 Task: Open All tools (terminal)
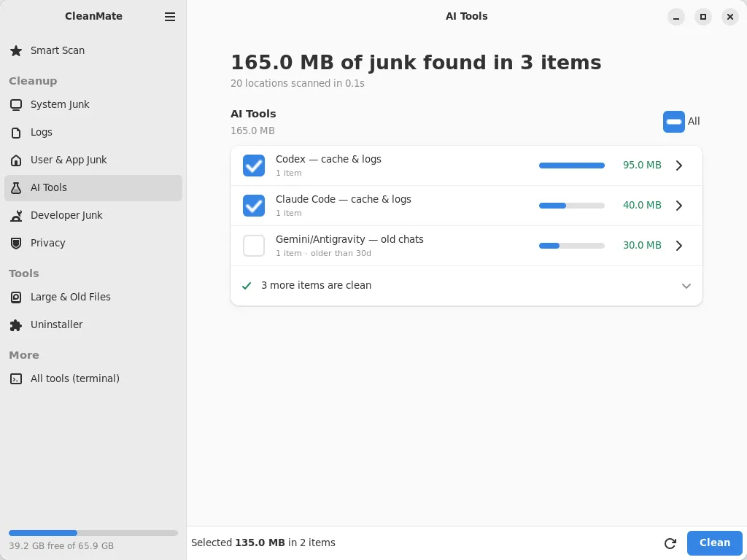(x=93, y=378)
